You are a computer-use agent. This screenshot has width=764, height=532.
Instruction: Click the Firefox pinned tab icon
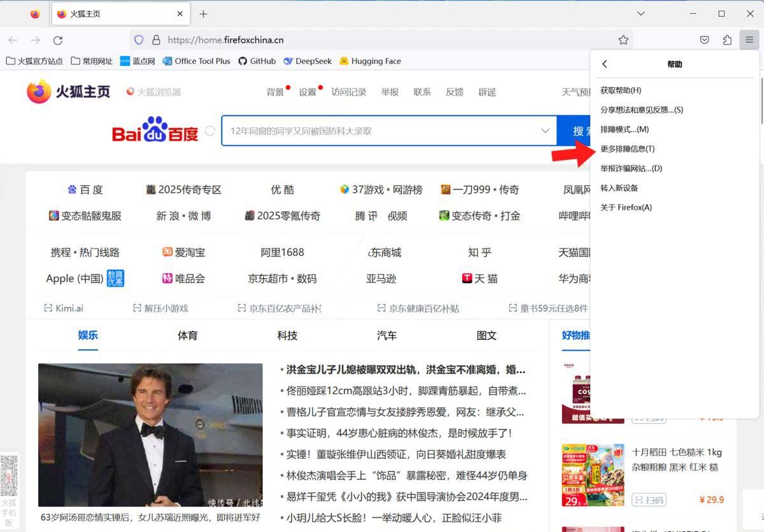pyautogui.click(x=35, y=14)
